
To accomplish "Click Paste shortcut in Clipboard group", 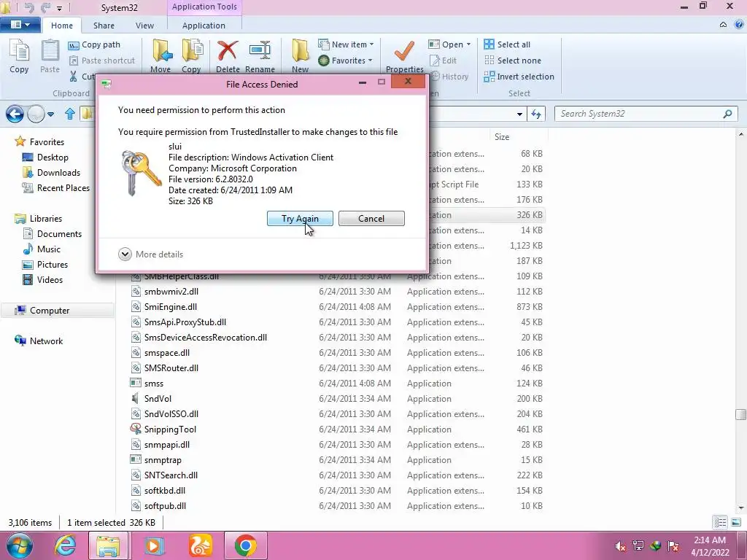I will click(102, 61).
